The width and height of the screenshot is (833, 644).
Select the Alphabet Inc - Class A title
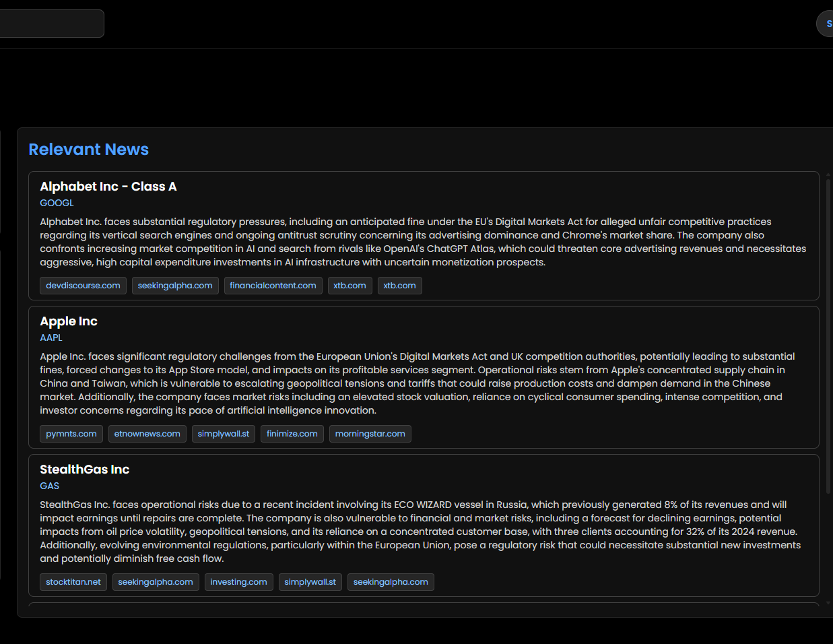(108, 187)
